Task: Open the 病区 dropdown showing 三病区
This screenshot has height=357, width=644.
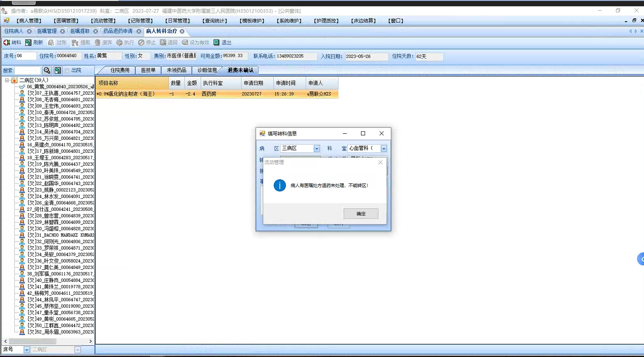Action: [x=317, y=149]
